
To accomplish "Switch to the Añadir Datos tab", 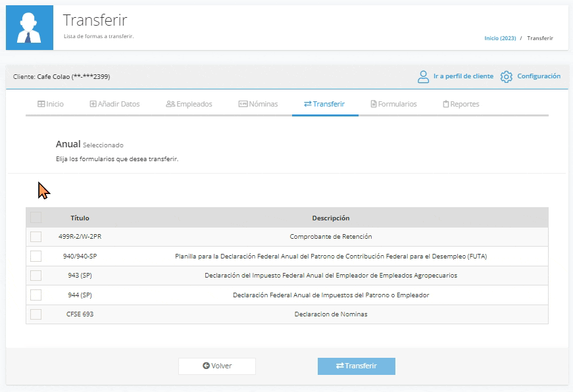I will coord(114,104).
